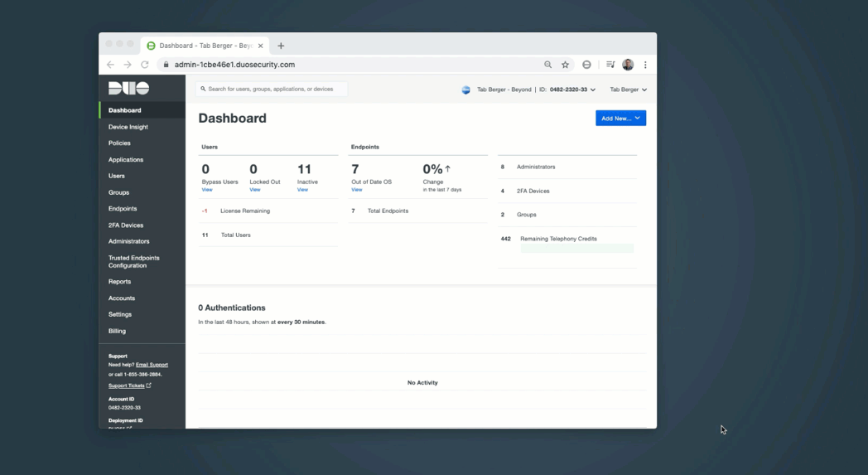This screenshot has width=868, height=475.
Task: Open the media control playlist icon
Action: (x=610, y=65)
